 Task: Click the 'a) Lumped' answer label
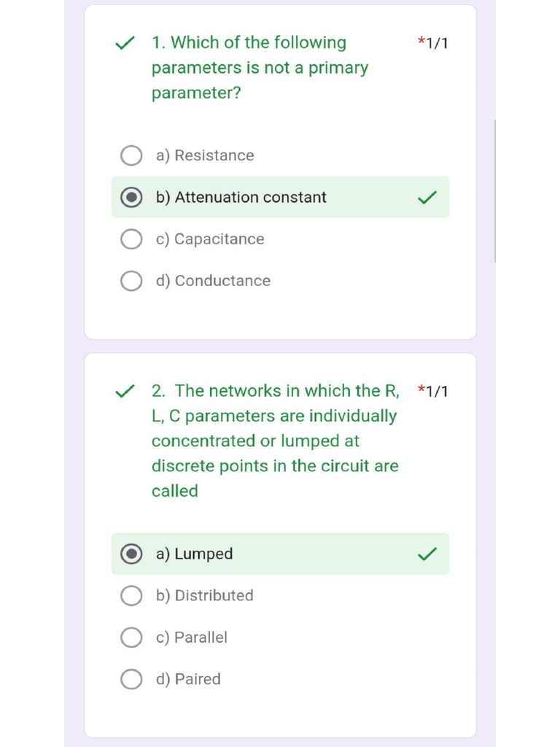[x=194, y=554]
